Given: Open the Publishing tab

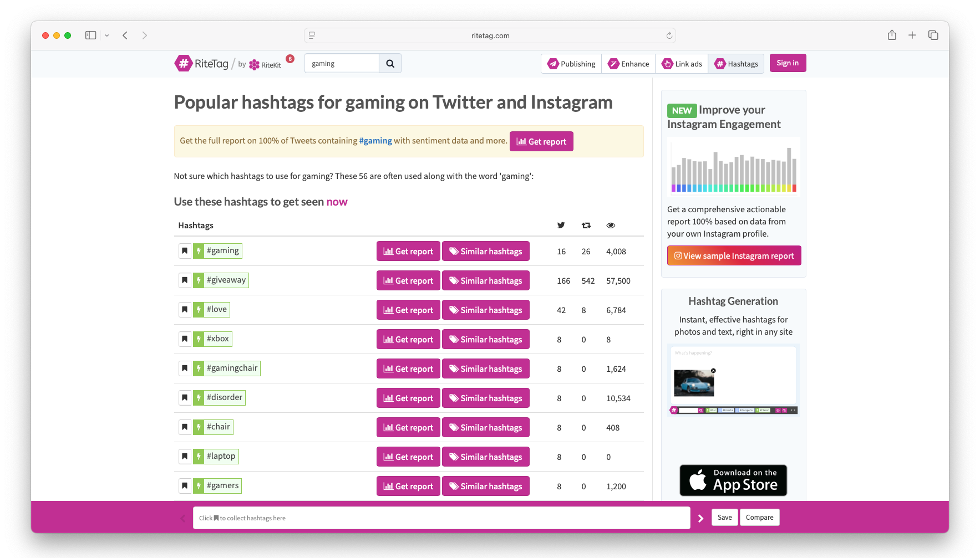Looking at the screenshot, I should pos(571,64).
